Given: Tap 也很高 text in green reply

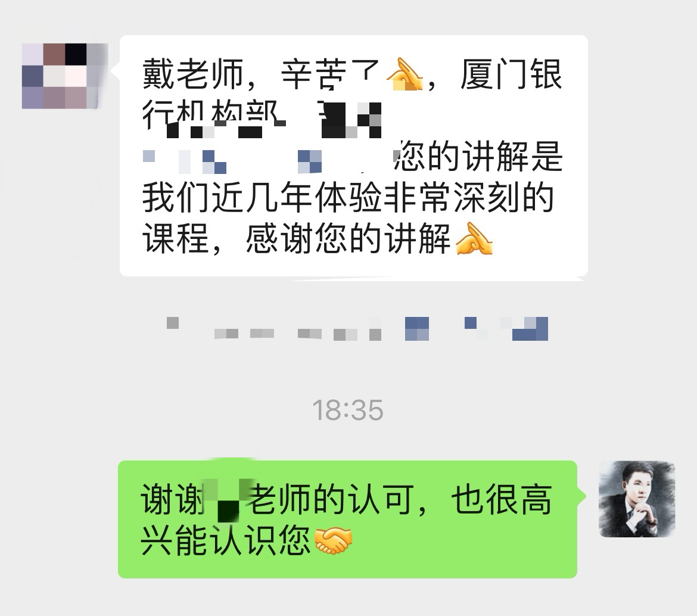Looking at the screenshot, I should point(502,500).
